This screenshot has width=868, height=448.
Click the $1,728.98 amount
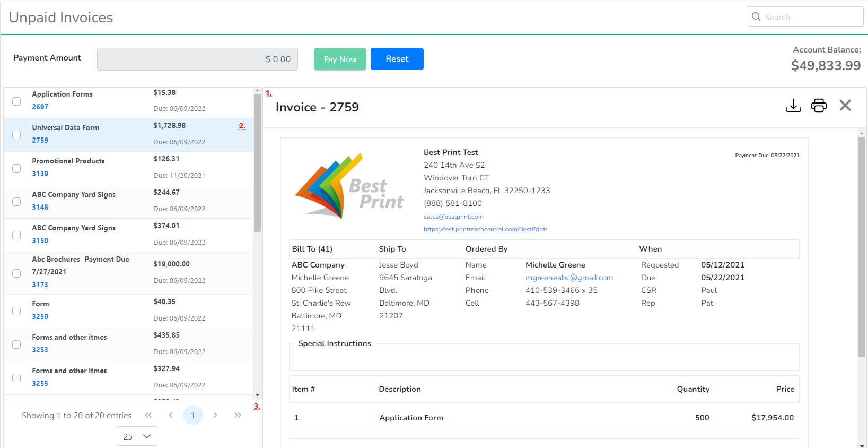pos(169,125)
